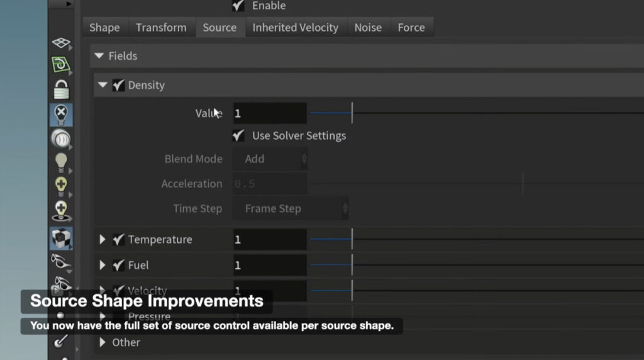Viewport: 644px width, 360px height.
Task: Click the Temperature value input field
Action: pyautogui.click(x=270, y=240)
